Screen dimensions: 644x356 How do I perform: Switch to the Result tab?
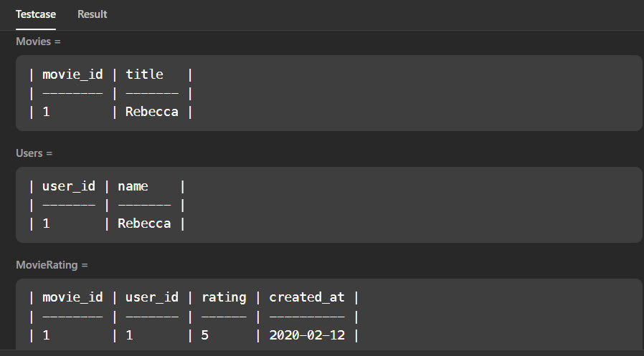click(x=92, y=14)
